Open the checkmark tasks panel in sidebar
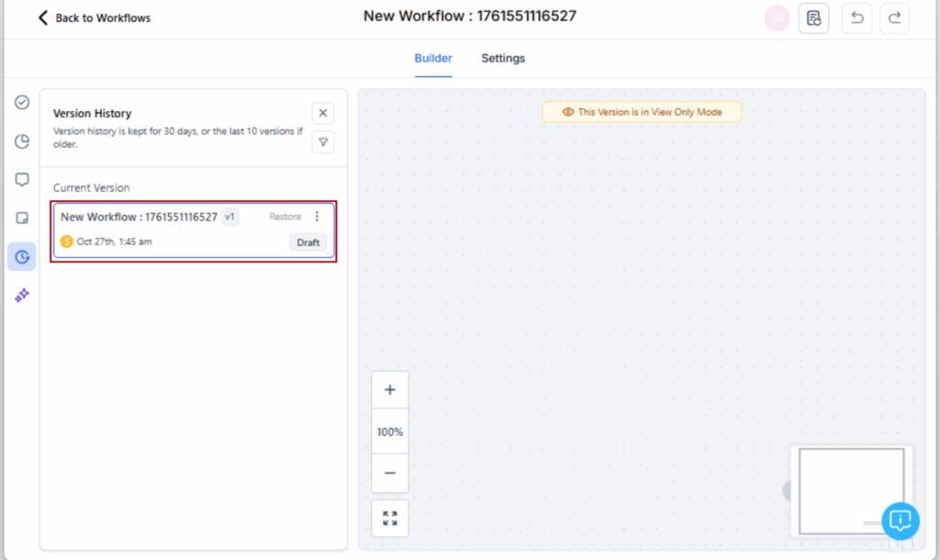 [21, 103]
